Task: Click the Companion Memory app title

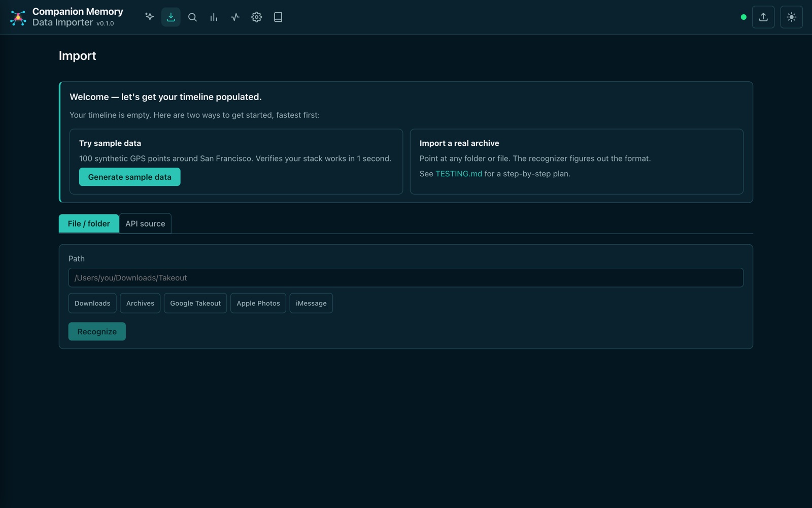Action: (78, 11)
